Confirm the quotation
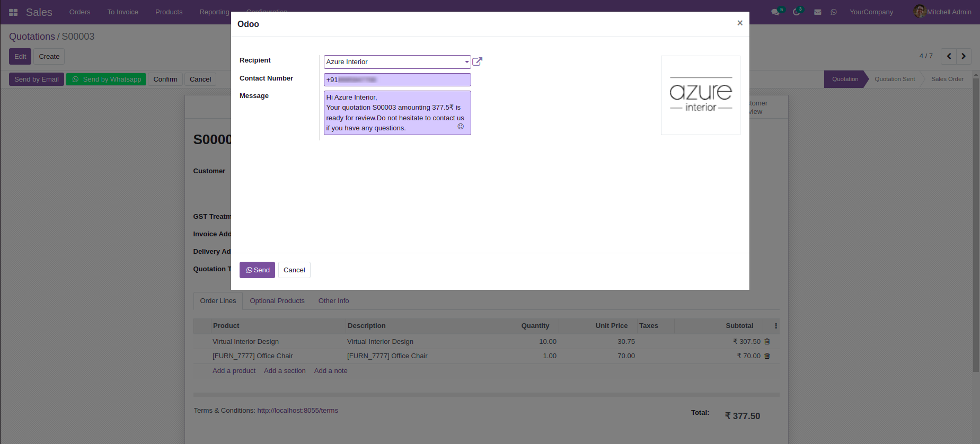This screenshot has width=980, height=444. pos(165,79)
